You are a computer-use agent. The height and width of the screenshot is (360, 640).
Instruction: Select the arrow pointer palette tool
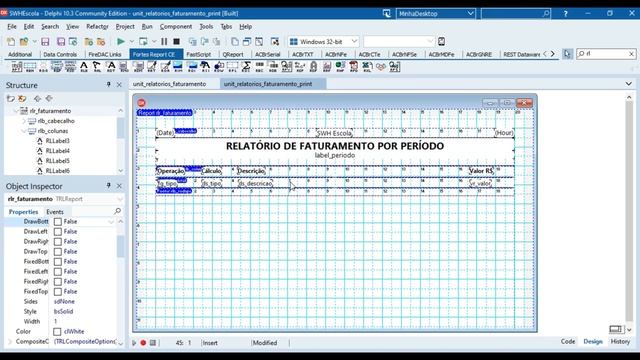pyautogui.click(x=567, y=54)
